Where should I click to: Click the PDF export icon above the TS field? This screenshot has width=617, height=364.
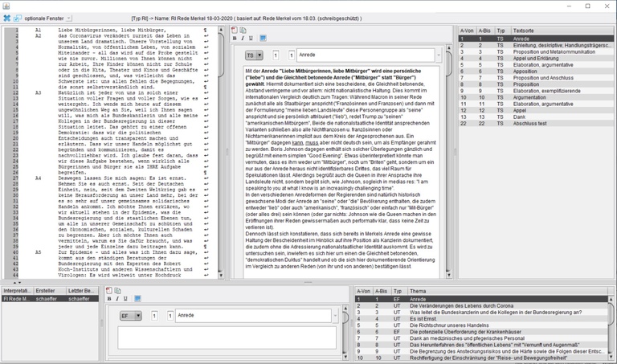pos(235,30)
